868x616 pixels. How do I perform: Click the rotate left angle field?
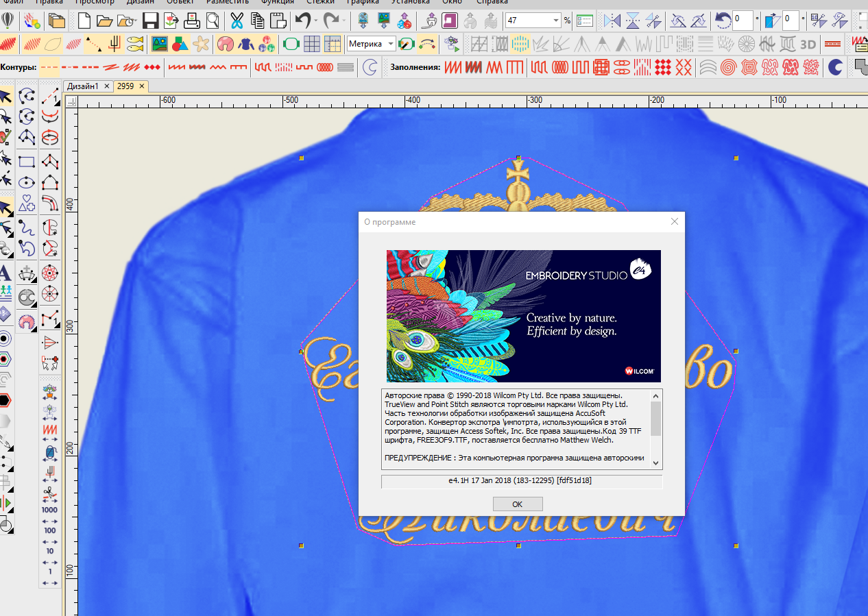tap(743, 20)
